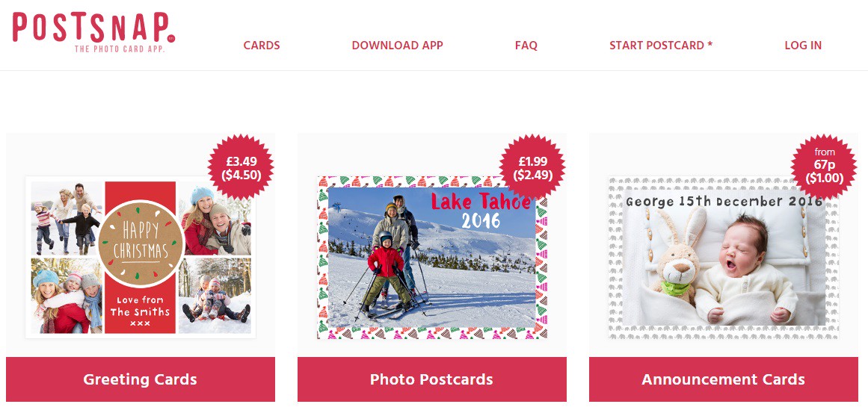Click the £3.49 price badge
This screenshot has height=410, width=868.
tap(241, 167)
